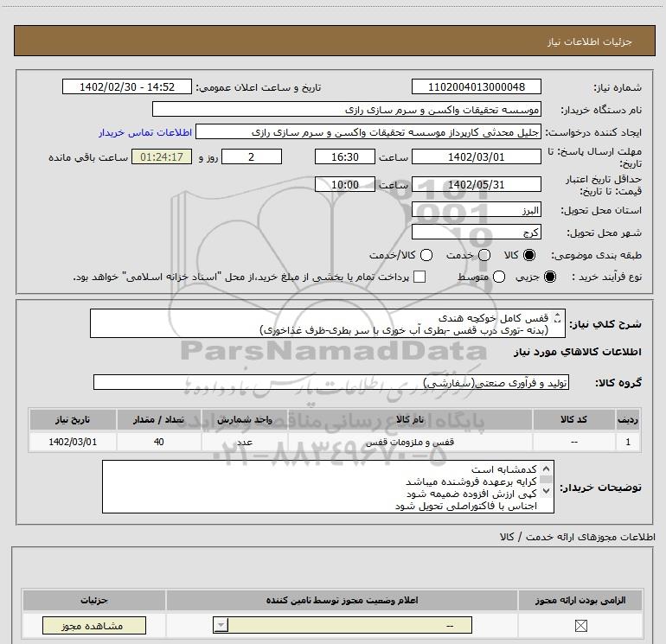
Task: Open the license status dropdown arrow
Action: point(221,625)
